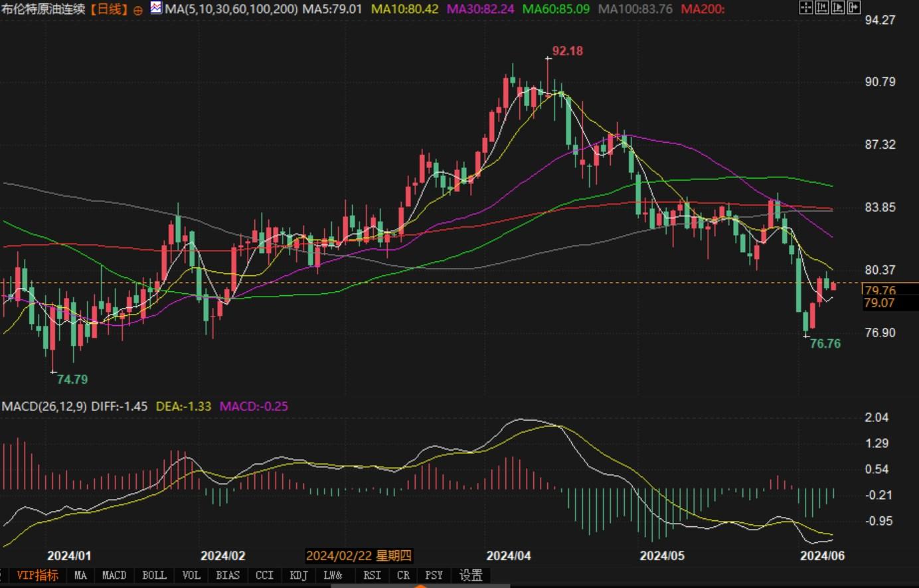Image resolution: width=919 pixels, height=588 pixels.
Task: Open the 日线 period selector
Action: click(109, 9)
